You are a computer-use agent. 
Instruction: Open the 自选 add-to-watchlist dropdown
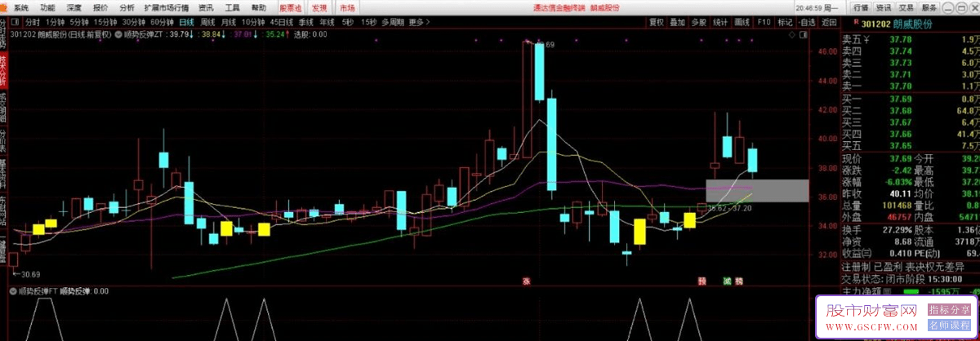tap(807, 22)
